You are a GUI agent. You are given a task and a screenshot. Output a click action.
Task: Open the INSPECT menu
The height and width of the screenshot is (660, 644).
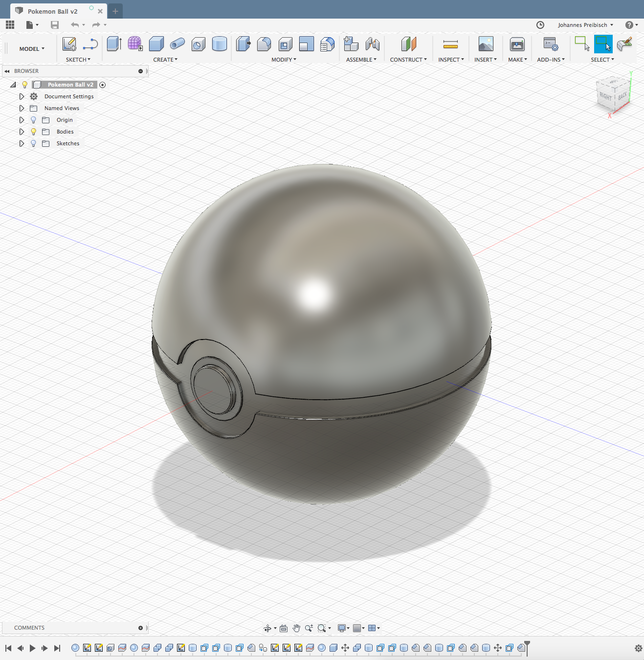pyautogui.click(x=451, y=60)
